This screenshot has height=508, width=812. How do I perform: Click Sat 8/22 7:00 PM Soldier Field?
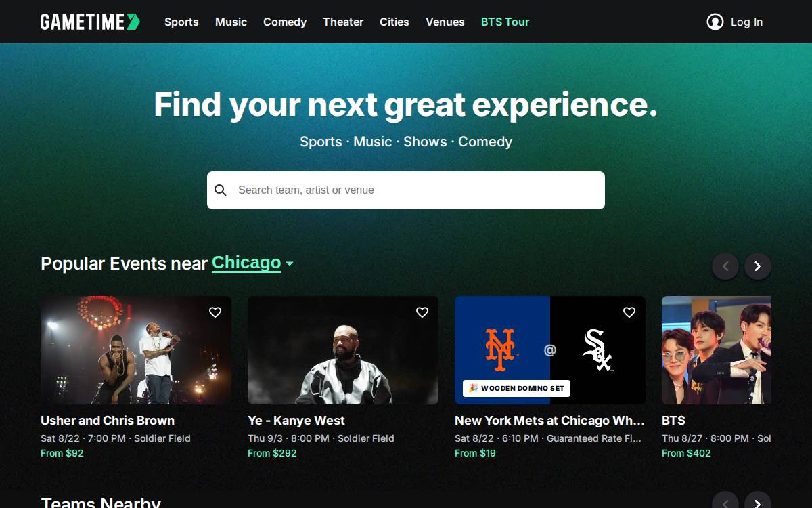[116, 438]
